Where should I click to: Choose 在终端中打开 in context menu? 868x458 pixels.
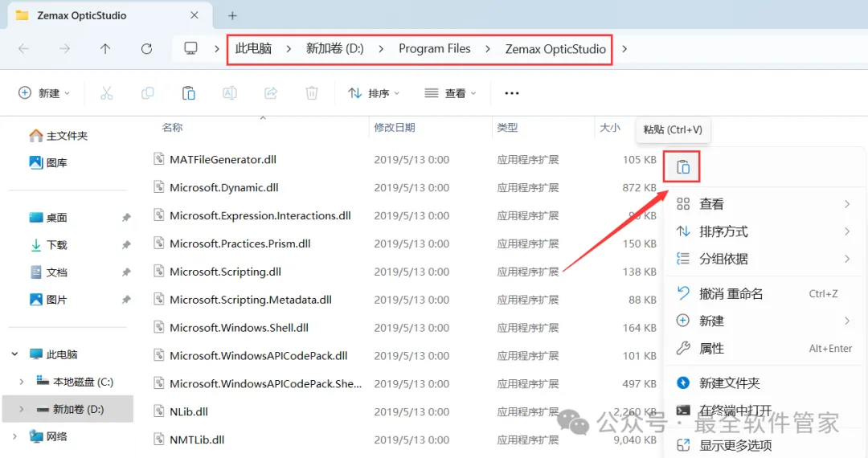coord(764,411)
